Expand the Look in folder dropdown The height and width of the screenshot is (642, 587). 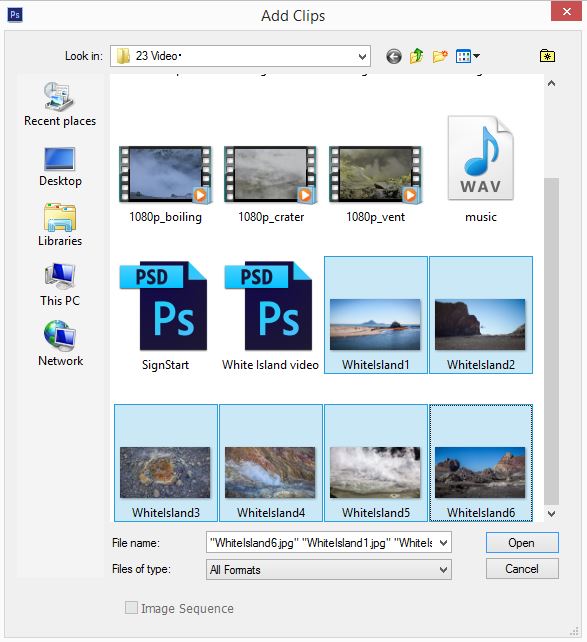tap(362, 56)
